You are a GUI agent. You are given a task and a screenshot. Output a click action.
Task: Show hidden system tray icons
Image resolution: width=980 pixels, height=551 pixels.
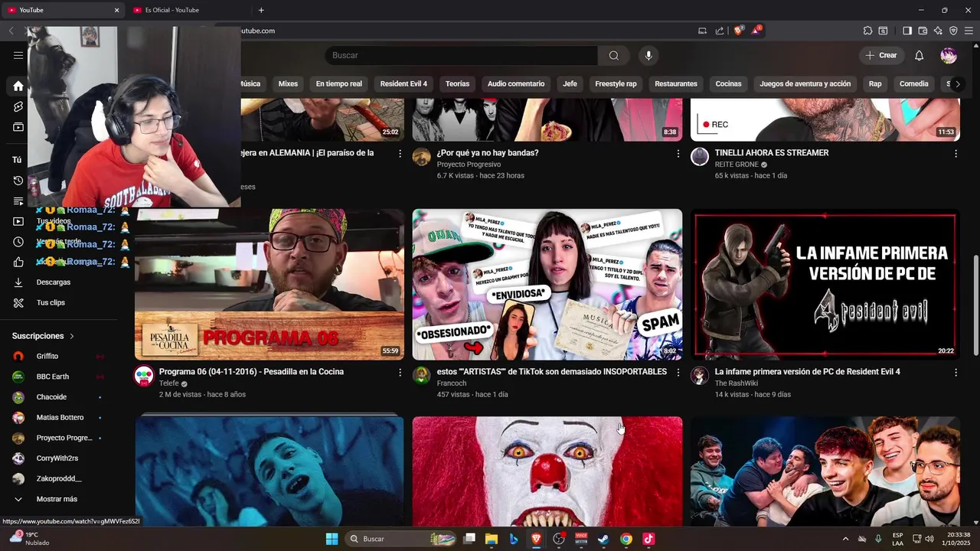click(845, 539)
